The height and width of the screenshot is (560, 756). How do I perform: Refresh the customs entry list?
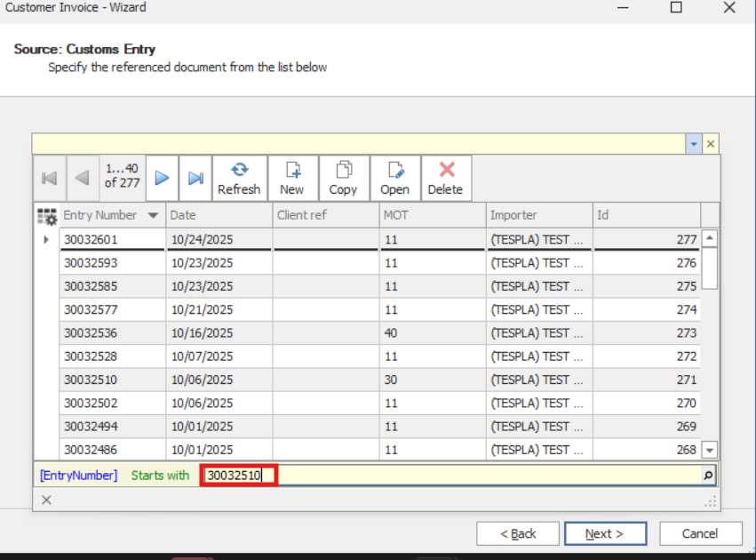pyautogui.click(x=239, y=178)
